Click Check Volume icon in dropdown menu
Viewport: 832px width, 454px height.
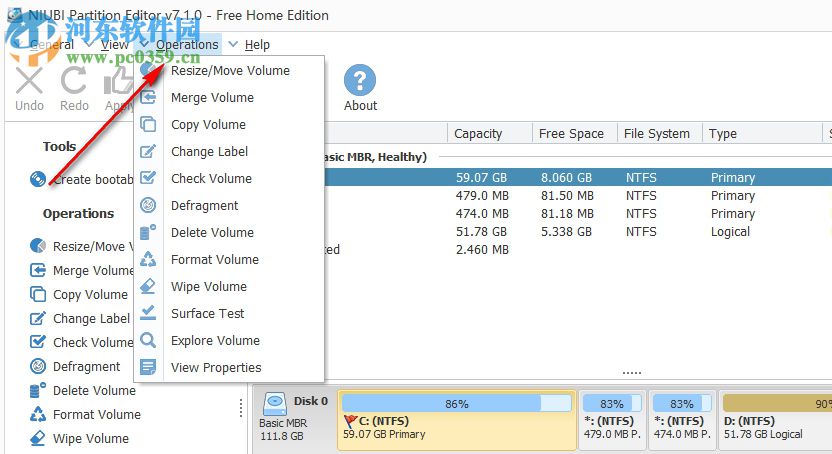tap(148, 178)
